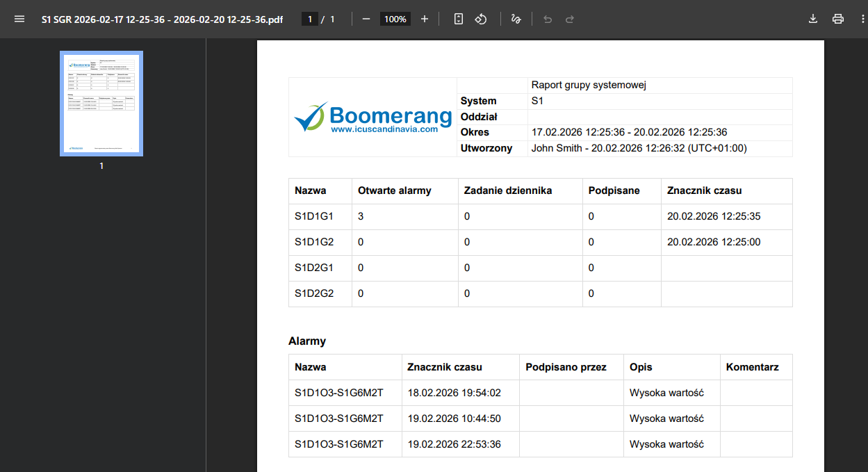Select the page 1 thumbnail
This screenshot has width=868, height=472.
coord(101,104)
